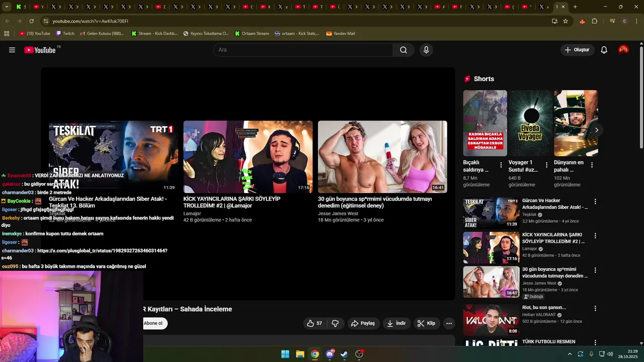Open (18) YouTube bookmark

coord(35,34)
